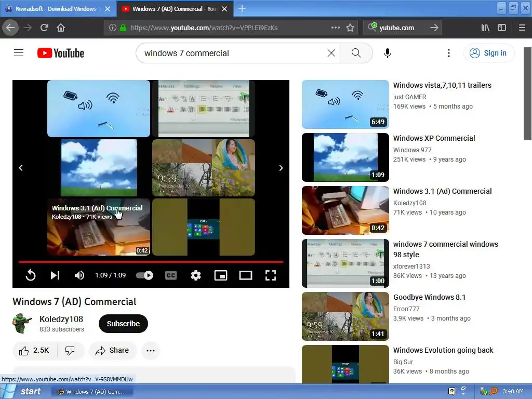Click the help question mark tray icon

click(451, 391)
